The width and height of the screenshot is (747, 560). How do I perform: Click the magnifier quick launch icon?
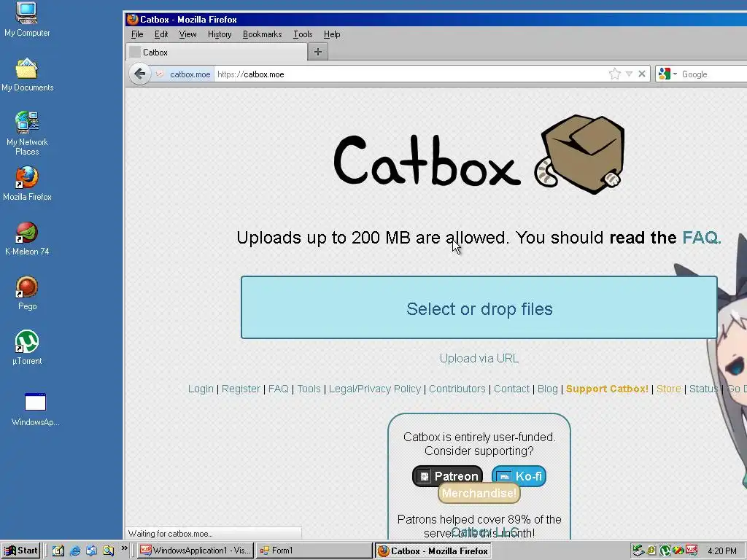pos(108,551)
